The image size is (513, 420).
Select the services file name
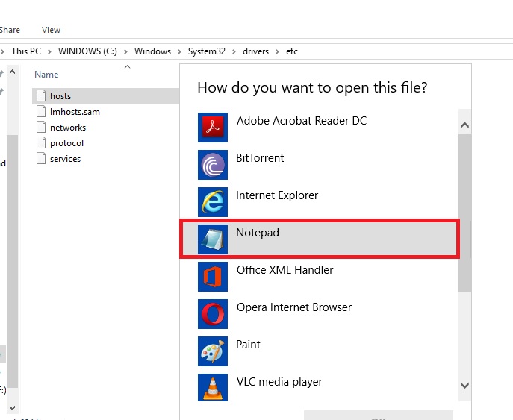65,159
